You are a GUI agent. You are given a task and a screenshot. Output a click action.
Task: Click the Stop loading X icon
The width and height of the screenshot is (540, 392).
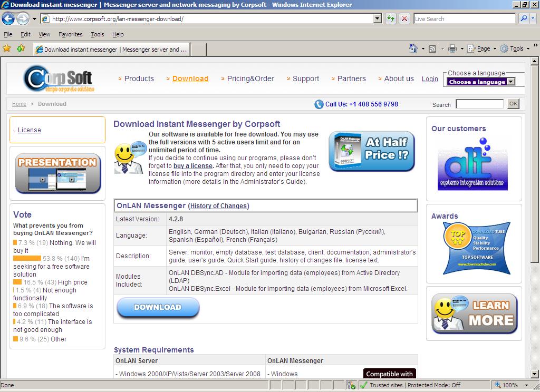pos(404,19)
